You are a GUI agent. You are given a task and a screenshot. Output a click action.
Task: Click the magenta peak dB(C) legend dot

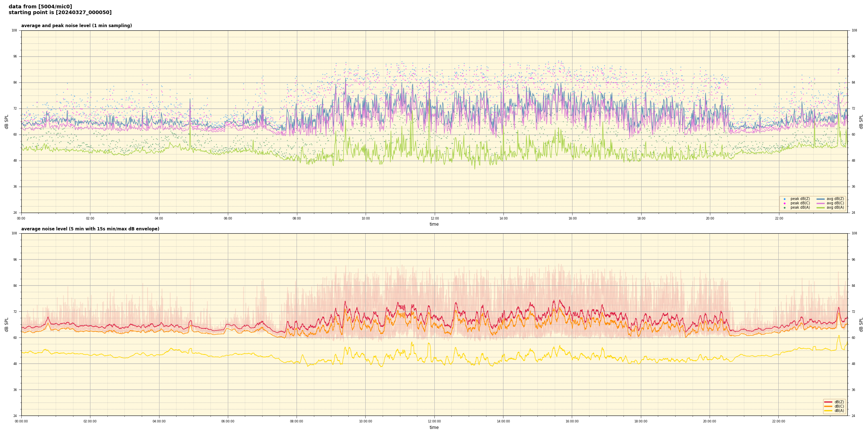[x=784, y=203]
